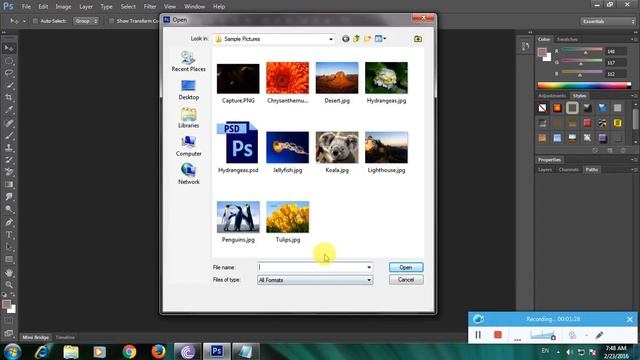Select the Jellyfish.jpg thumbnail
The image size is (640, 360).
point(287,147)
